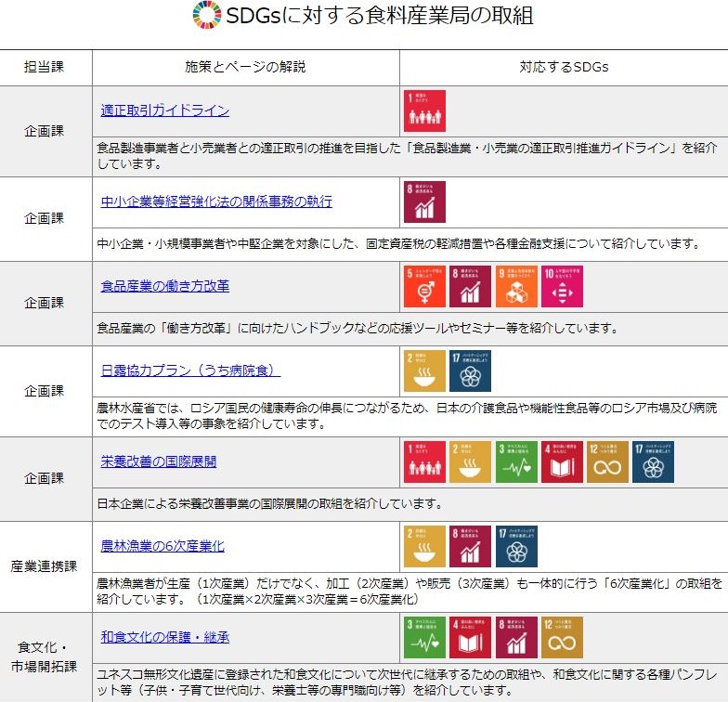Screen dimensions: 728x702
Task: Click SDG 1 icon in 適正取引ガイドライン row
Action: 424,111
